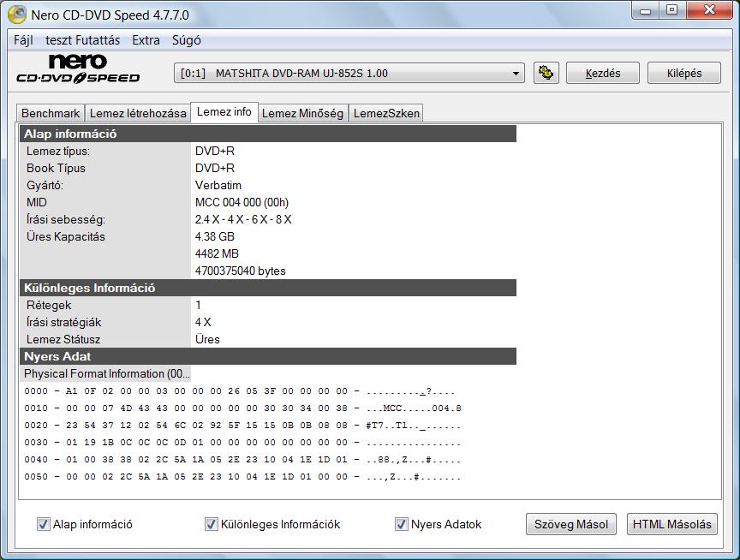Switch to the Lemez Minőség tab
Viewport: 740px width, 560px height.
pyautogui.click(x=302, y=113)
